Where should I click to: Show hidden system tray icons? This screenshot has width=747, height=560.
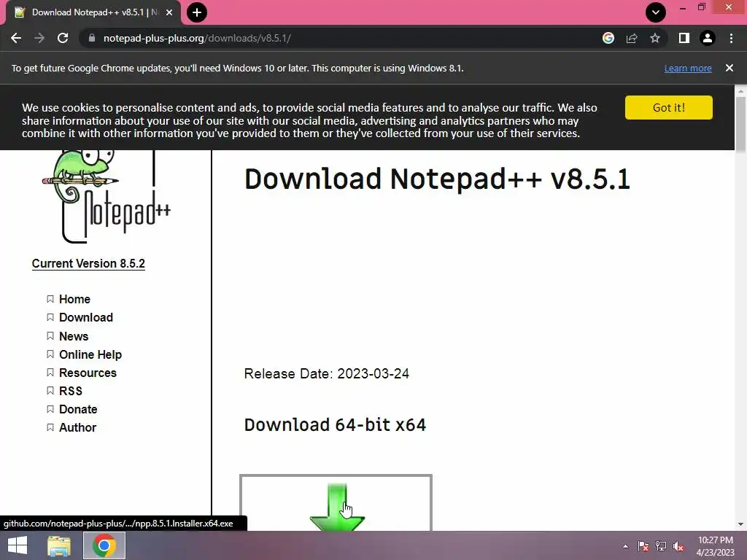point(625,546)
